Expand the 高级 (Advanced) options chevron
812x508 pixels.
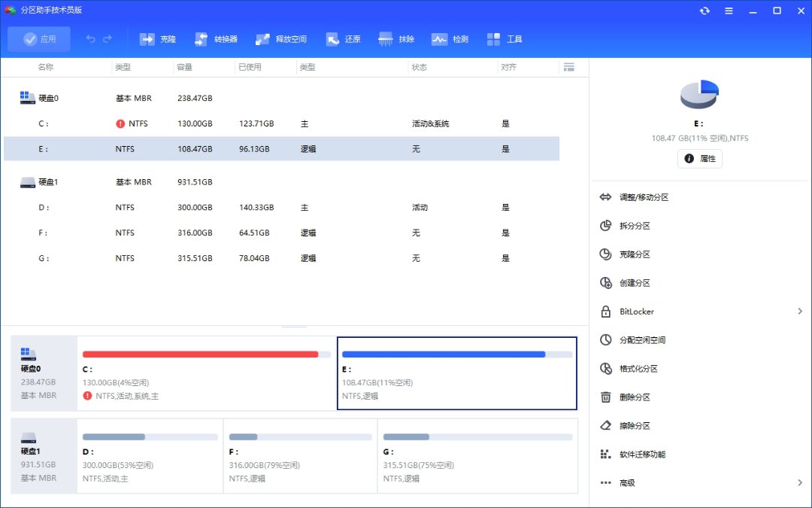click(x=800, y=483)
